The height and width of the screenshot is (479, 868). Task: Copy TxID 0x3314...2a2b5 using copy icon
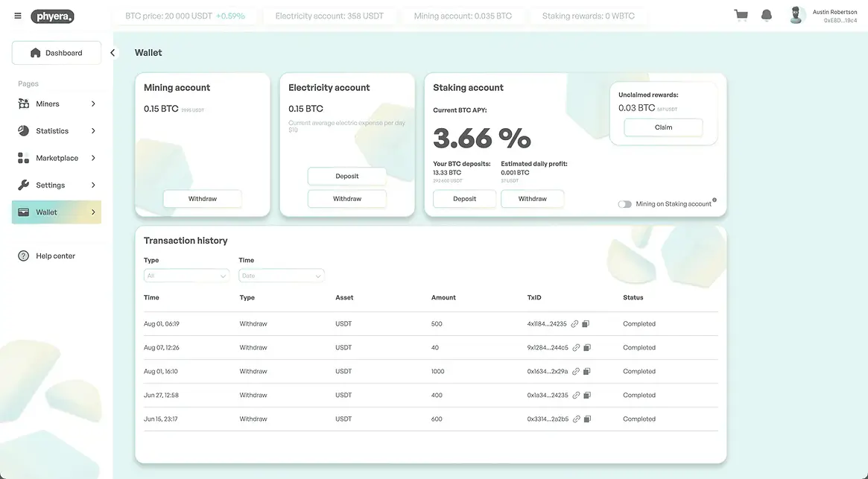tap(587, 419)
